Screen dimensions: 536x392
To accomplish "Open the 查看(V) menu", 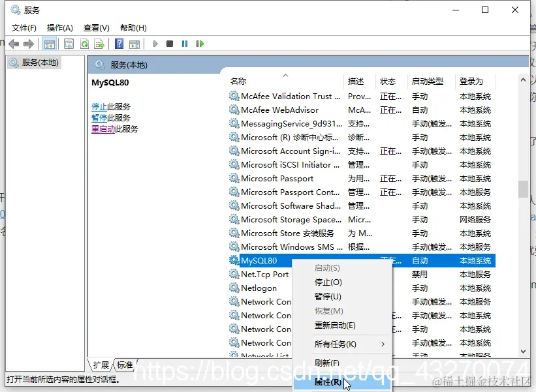I will tap(97, 28).
